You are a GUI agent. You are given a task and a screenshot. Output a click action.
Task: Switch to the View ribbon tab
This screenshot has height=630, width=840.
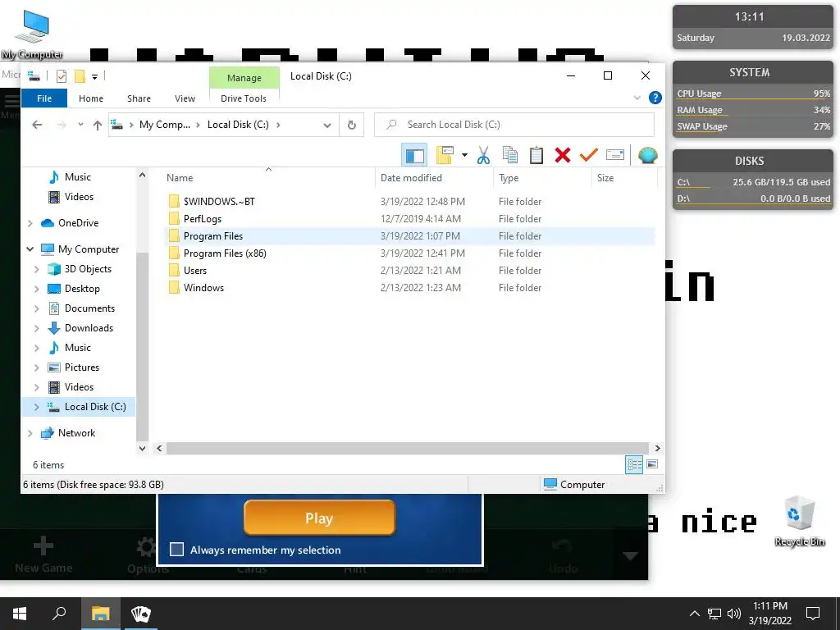[185, 98]
